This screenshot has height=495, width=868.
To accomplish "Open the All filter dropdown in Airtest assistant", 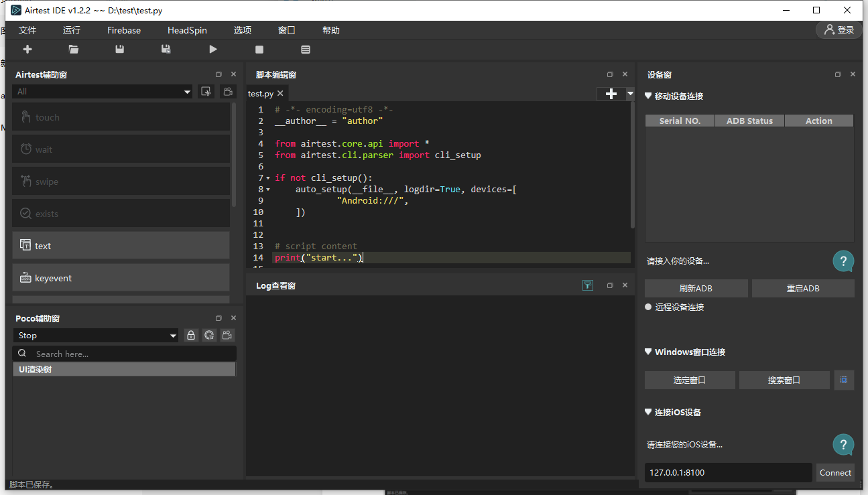I will click(103, 92).
